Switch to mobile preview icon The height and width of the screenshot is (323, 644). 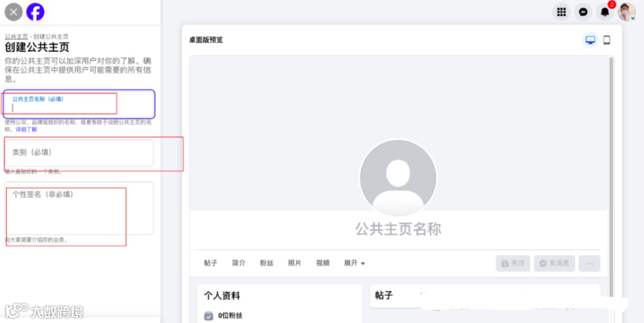(x=607, y=40)
